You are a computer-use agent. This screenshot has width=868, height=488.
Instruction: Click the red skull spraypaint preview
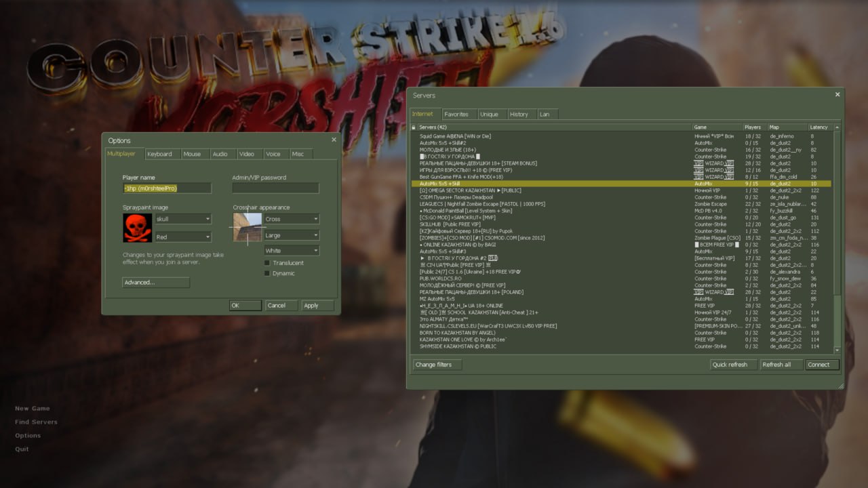(137, 228)
